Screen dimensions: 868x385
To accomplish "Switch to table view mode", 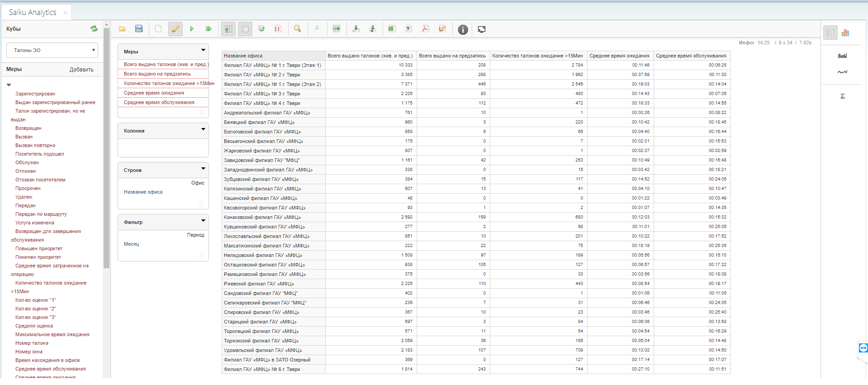I will click(x=830, y=33).
